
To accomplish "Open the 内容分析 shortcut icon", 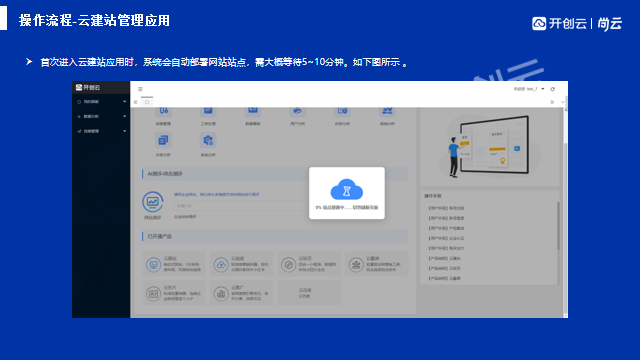I will point(163,140).
